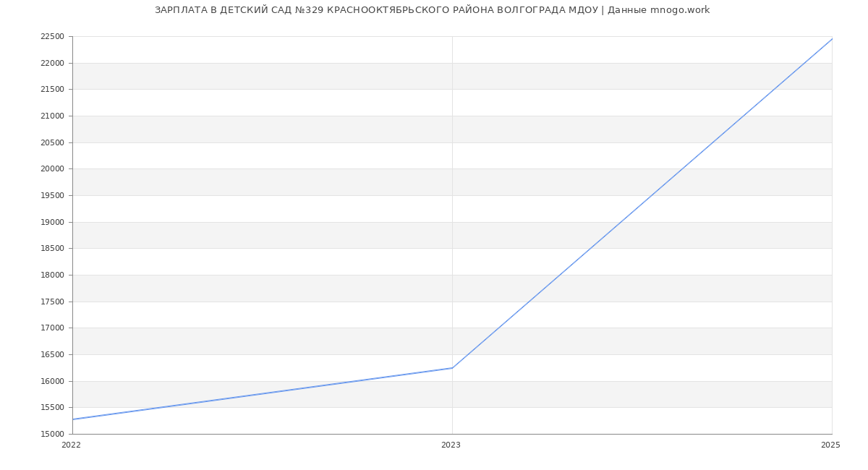Click the 19000 y-axis label

(52, 223)
